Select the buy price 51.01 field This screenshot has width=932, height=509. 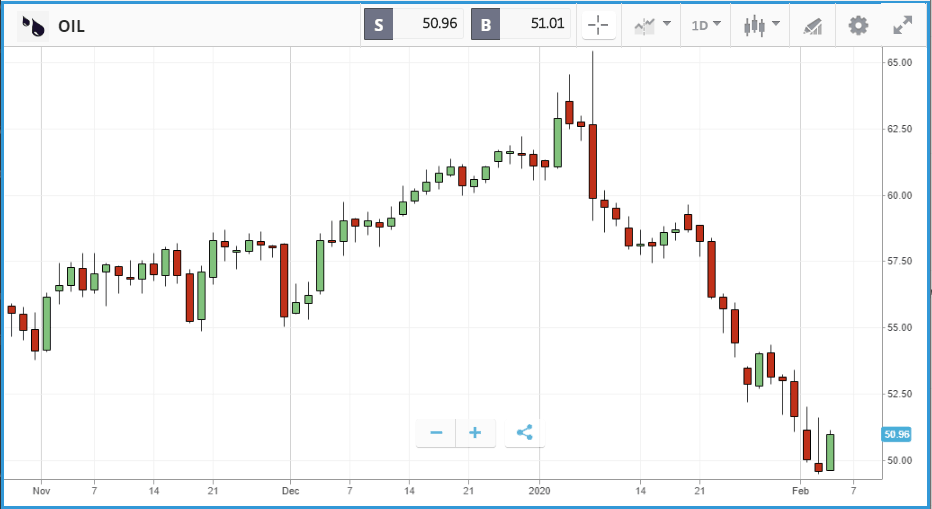pyautogui.click(x=535, y=24)
